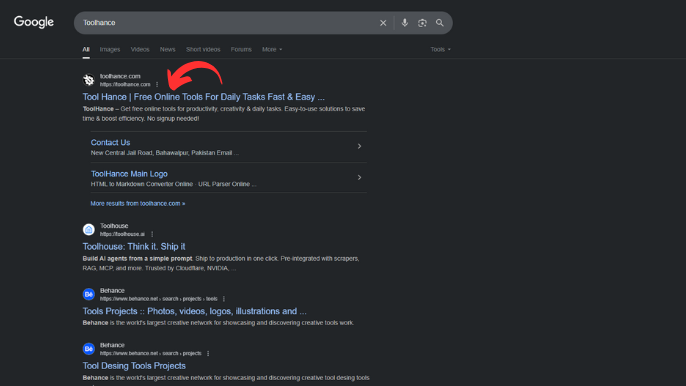Switch to the Images tab

tap(110, 49)
